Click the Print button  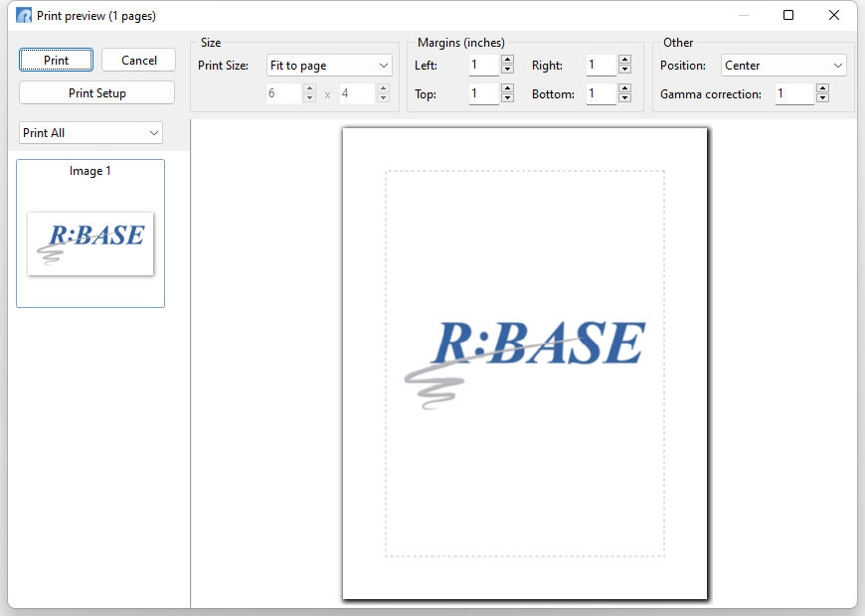click(x=56, y=61)
